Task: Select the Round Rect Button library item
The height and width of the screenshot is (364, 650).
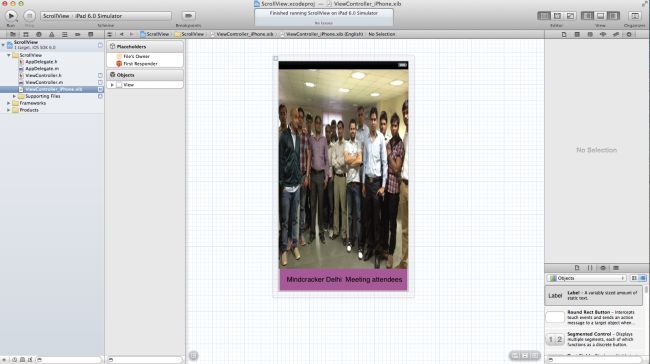Action: coord(594,318)
